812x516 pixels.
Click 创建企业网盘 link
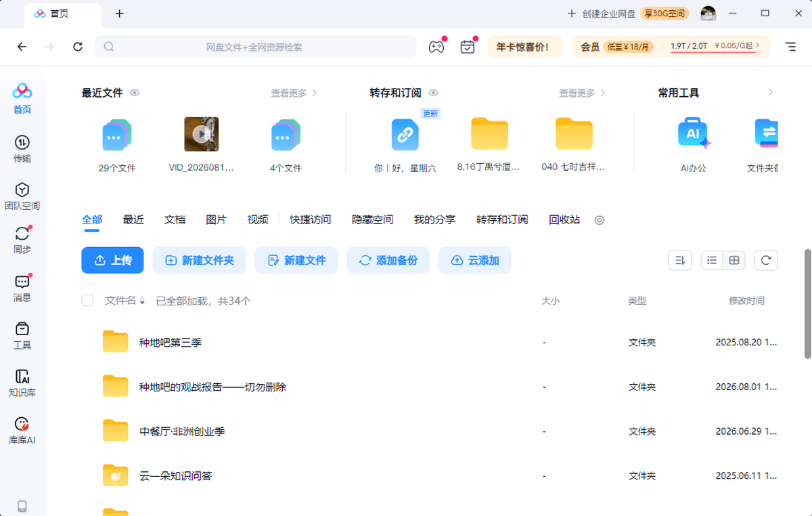pos(602,14)
